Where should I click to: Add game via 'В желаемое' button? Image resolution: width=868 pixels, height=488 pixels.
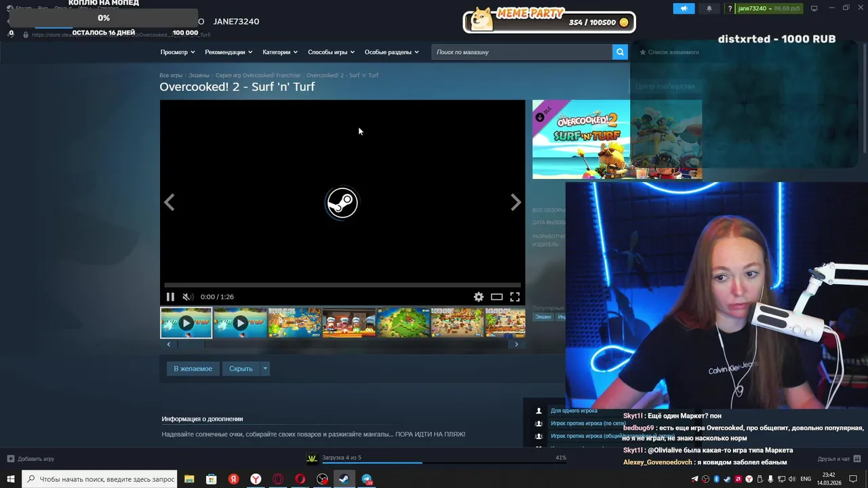pyautogui.click(x=193, y=369)
